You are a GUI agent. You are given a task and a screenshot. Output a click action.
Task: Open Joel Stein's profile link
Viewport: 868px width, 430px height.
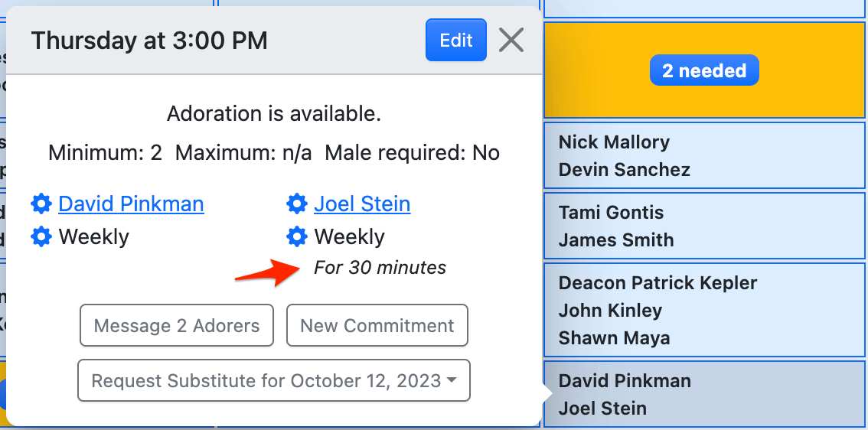pos(362,204)
